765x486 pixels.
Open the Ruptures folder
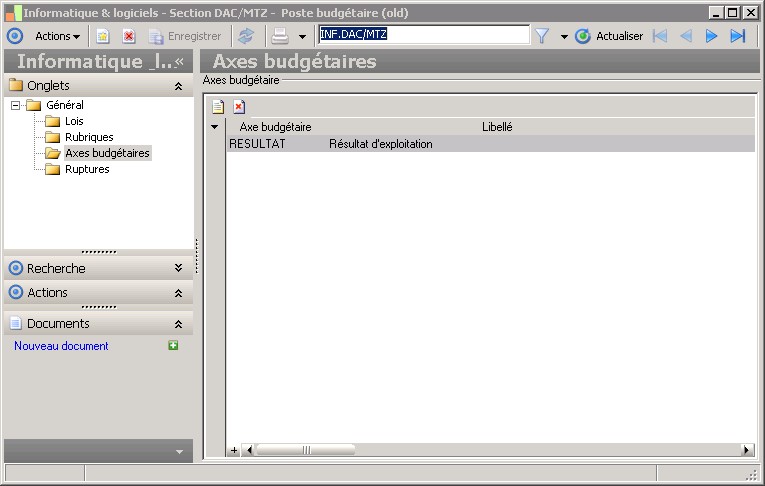click(87, 169)
